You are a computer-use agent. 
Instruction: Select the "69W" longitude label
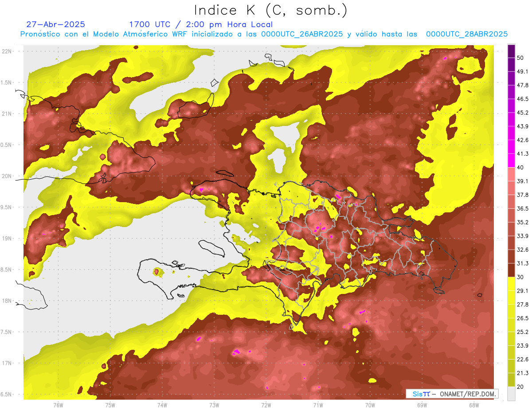click(422, 405)
